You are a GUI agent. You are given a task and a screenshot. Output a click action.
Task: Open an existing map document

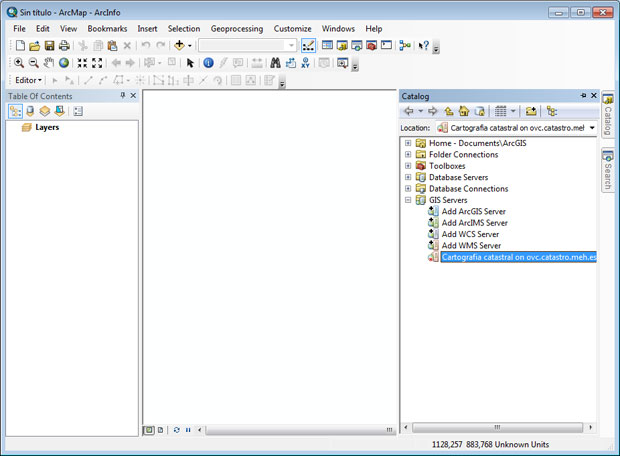click(34, 45)
